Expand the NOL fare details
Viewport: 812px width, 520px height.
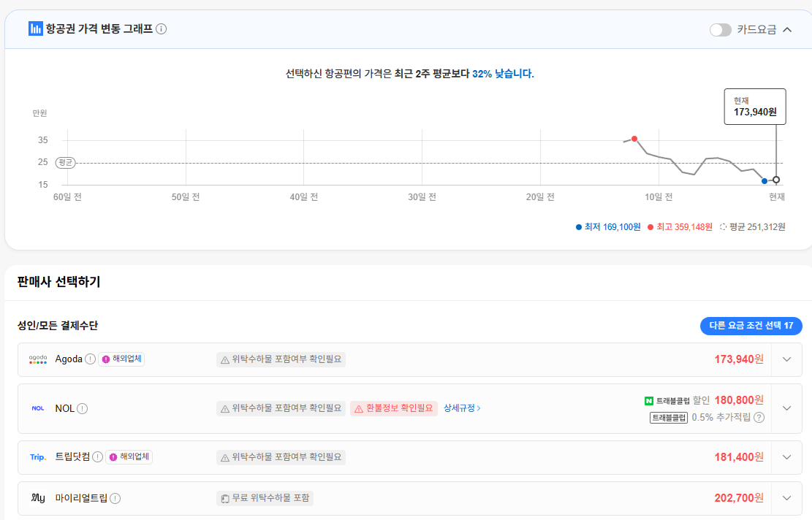pos(786,408)
